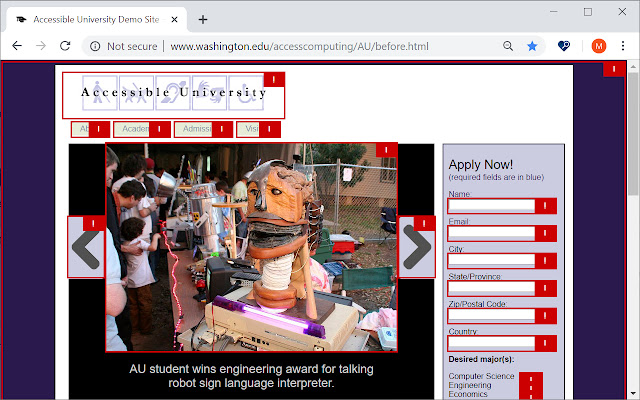Click the scrollbar up arrow
The width and height of the screenshot is (640, 400).
click(633, 67)
